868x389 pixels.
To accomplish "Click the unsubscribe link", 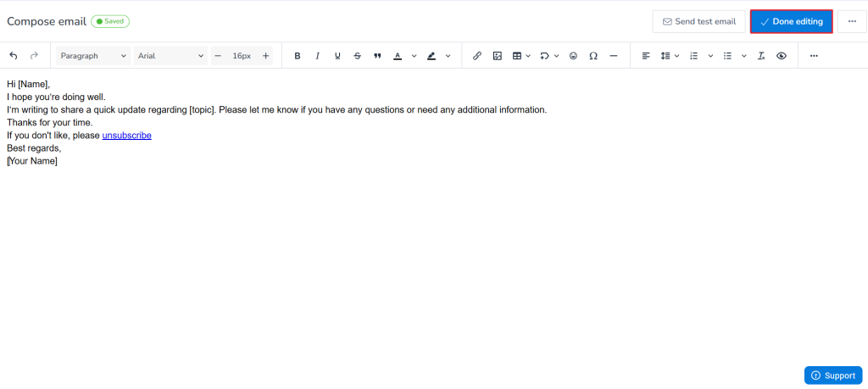I will (127, 136).
